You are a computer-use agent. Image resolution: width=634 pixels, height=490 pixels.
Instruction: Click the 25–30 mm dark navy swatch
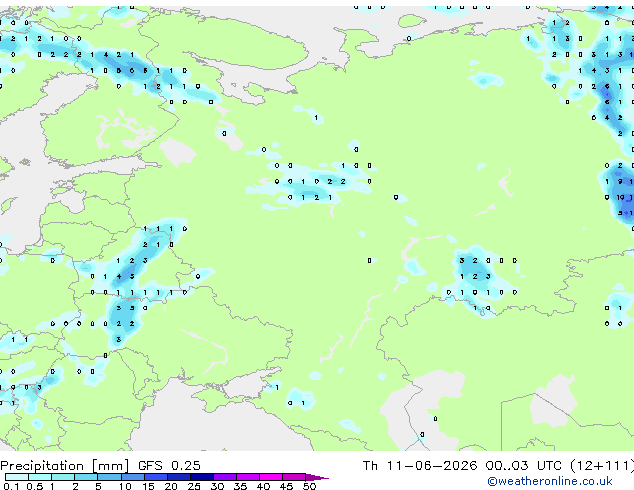click(x=201, y=477)
